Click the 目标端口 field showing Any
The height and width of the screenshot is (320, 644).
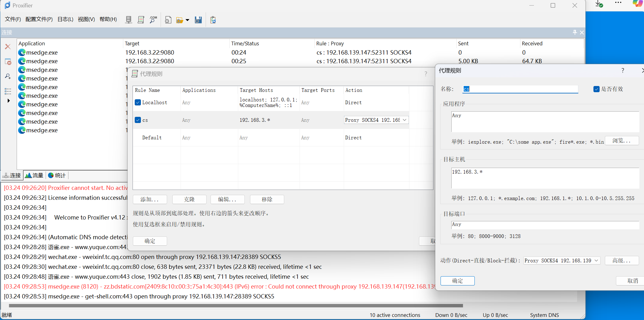[x=545, y=225]
